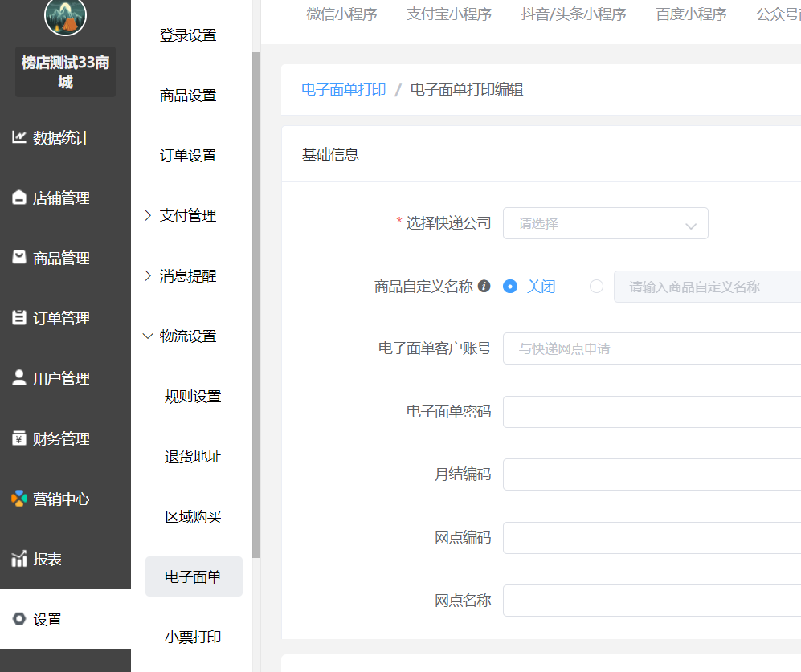
Task: Click the 电子面单客户账号 input field
Action: coord(651,349)
